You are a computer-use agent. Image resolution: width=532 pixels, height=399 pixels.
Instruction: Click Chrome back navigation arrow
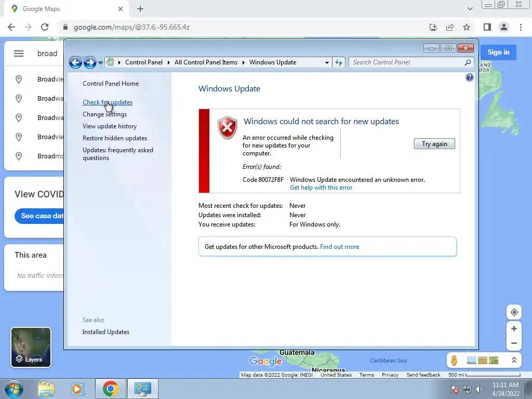[x=11, y=27]
